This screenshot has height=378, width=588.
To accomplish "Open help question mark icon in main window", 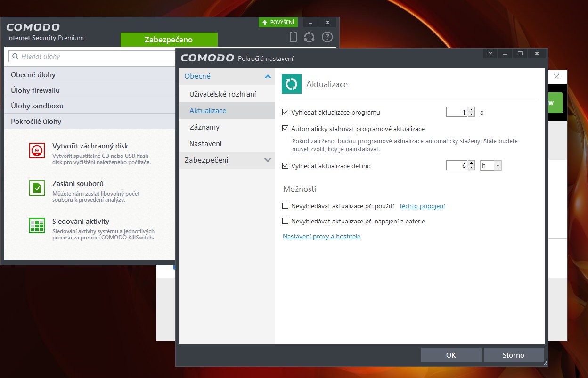I will (327, 37).
